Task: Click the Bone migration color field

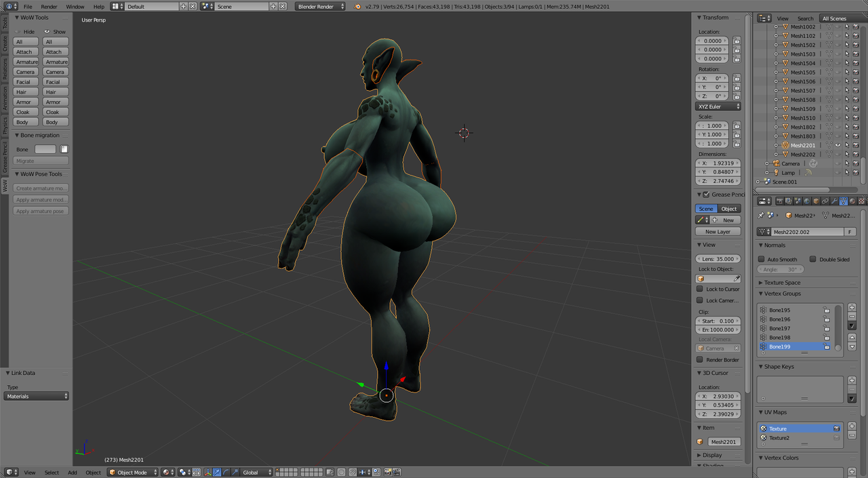Action: coord(45,149)
